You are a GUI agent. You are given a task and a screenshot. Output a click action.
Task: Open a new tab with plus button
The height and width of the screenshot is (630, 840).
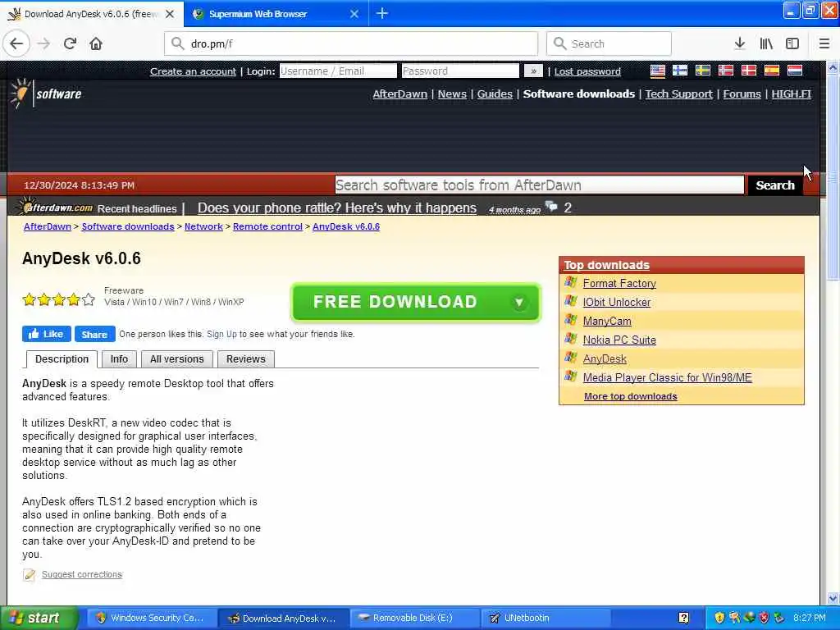pos(382,13)
